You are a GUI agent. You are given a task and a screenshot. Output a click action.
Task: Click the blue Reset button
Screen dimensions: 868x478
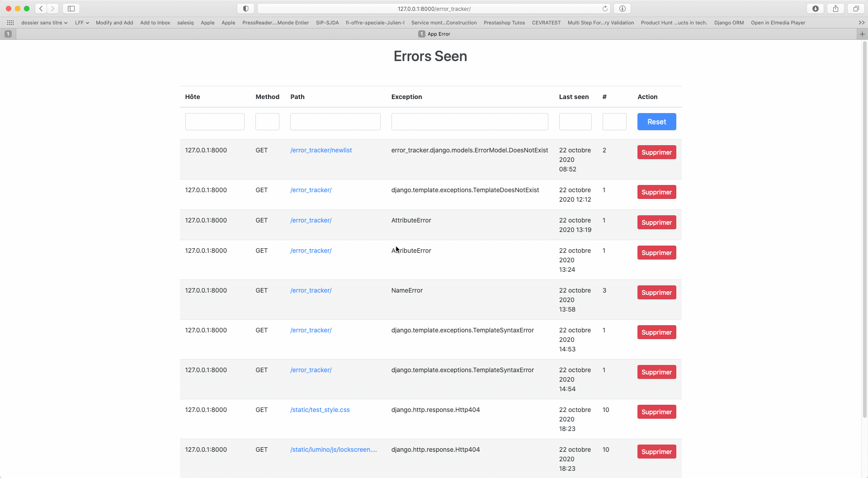pyautogui.click(x=656, y=122)
